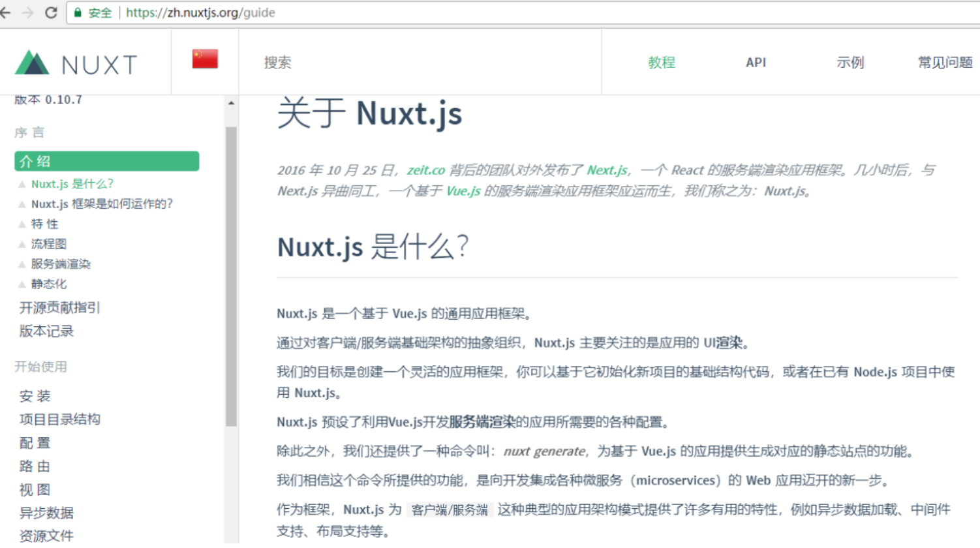Click the 序 言 sidebar section heading
This screenshot has width=980, height=548.
[x=29, y=132]
